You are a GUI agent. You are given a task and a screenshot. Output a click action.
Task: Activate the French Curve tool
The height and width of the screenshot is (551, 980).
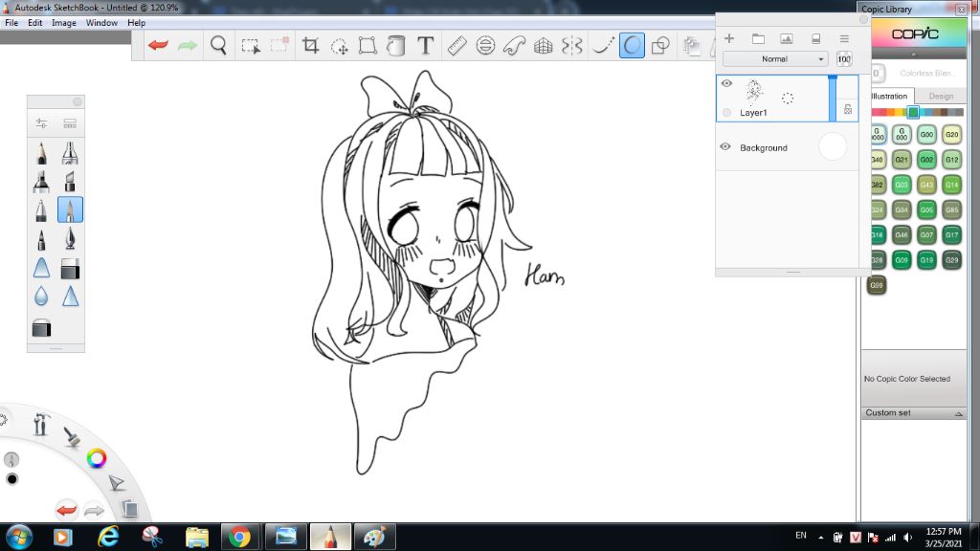[x=514, y=46]
